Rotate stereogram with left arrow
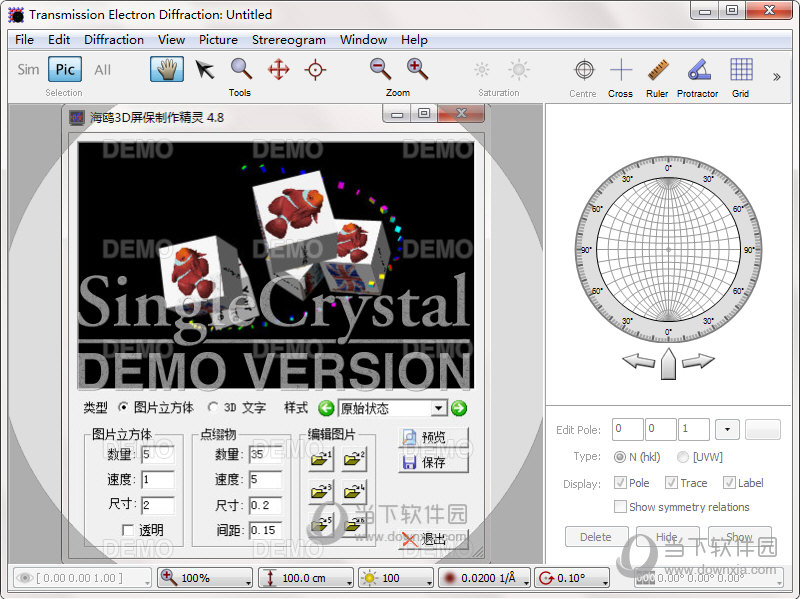Image resolution: width=801 pixels, height=599 pixels. [639, 361]
